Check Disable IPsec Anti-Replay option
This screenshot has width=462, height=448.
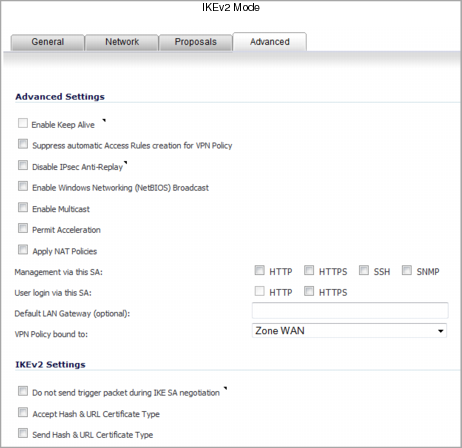23,165
